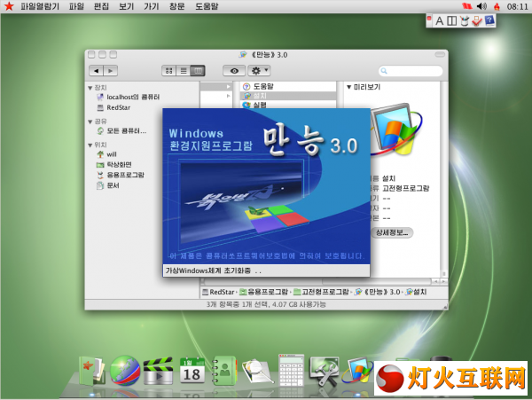Open the 파일 menu

[x=76, y=6]
